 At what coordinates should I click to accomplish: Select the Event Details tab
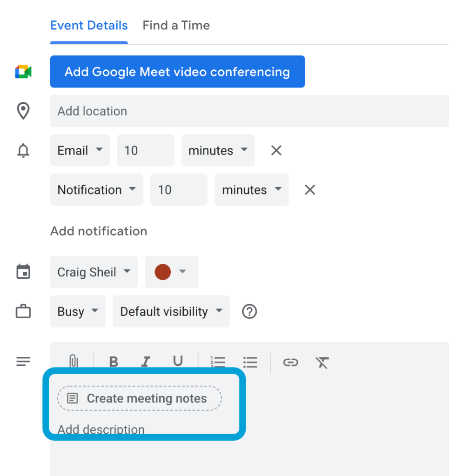(89, 25)
